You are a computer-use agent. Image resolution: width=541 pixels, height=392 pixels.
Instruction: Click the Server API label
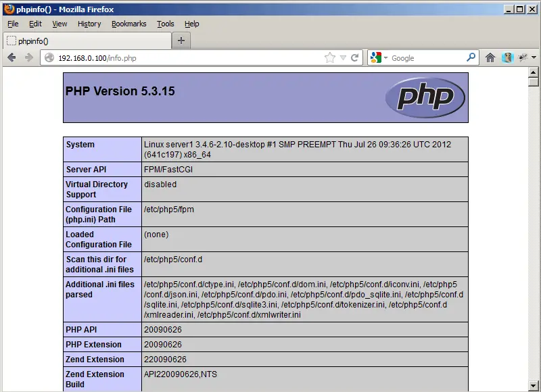point(86,169)
